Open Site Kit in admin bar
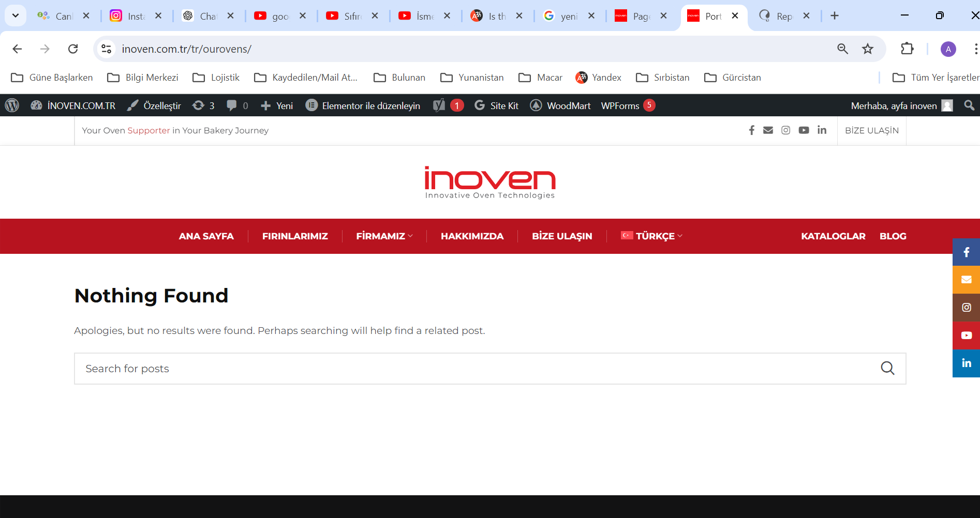Viewport: 980px width, 518px height. (x=496, y=105)
